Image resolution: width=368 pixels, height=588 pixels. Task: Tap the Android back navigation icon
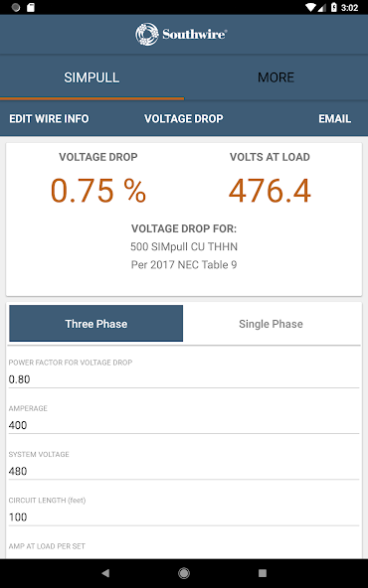click(105, 573)
